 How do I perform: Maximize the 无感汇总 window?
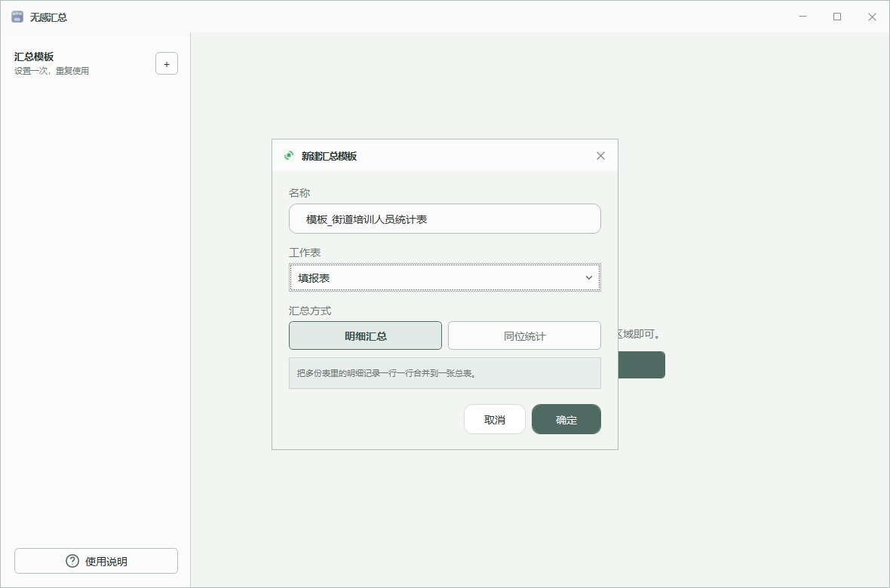click(836, 17)
